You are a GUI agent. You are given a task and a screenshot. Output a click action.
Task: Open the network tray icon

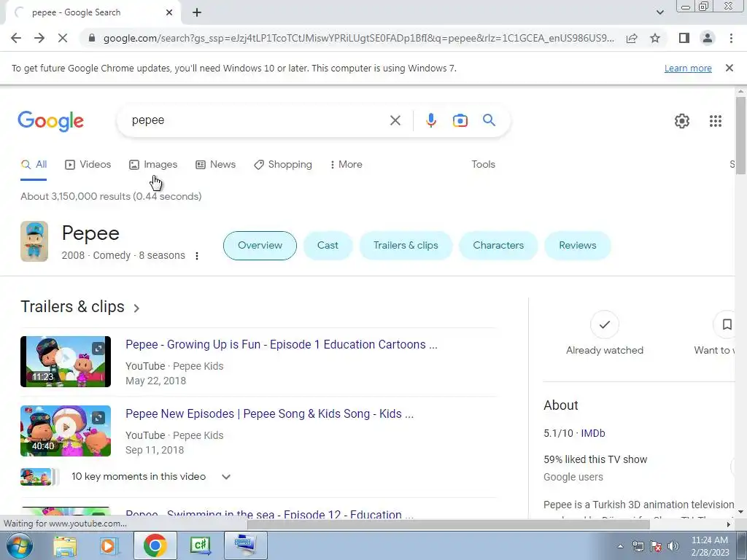[x=638, y=547]
